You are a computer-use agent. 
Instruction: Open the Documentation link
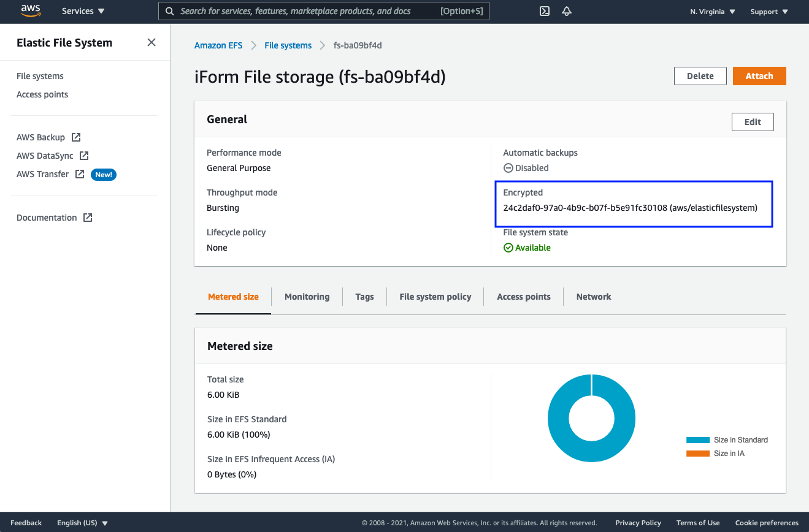pyautogui.click(x=47, y=218)
